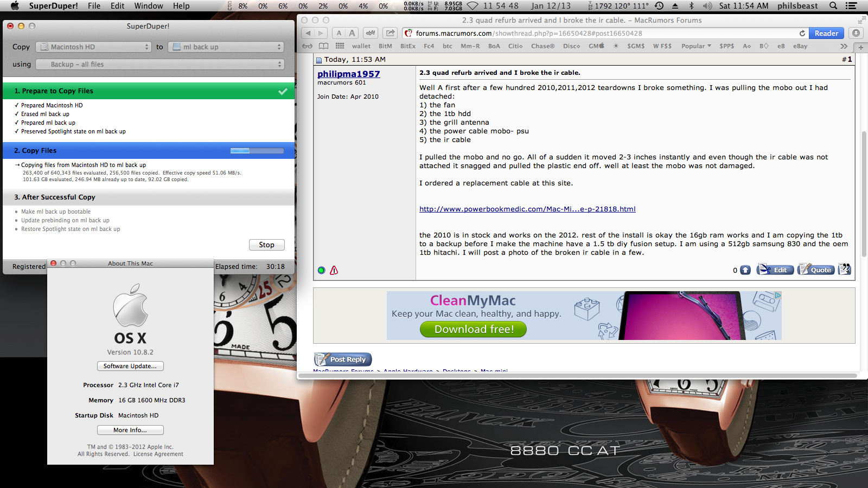Click the Safari horizontal scrollbar
Viewport: 868px width, 488px height.
tap(578, 375)
